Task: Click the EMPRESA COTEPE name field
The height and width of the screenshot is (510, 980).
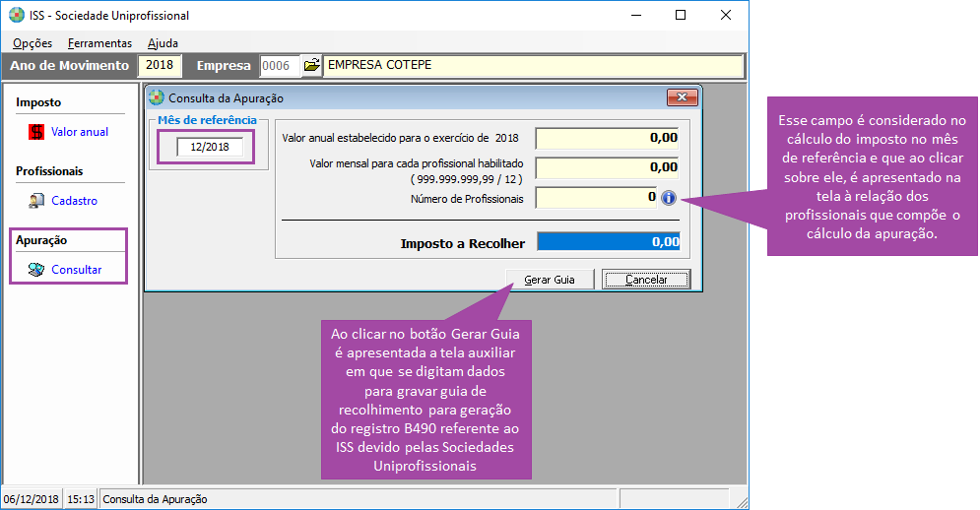Action: [533, 65]
